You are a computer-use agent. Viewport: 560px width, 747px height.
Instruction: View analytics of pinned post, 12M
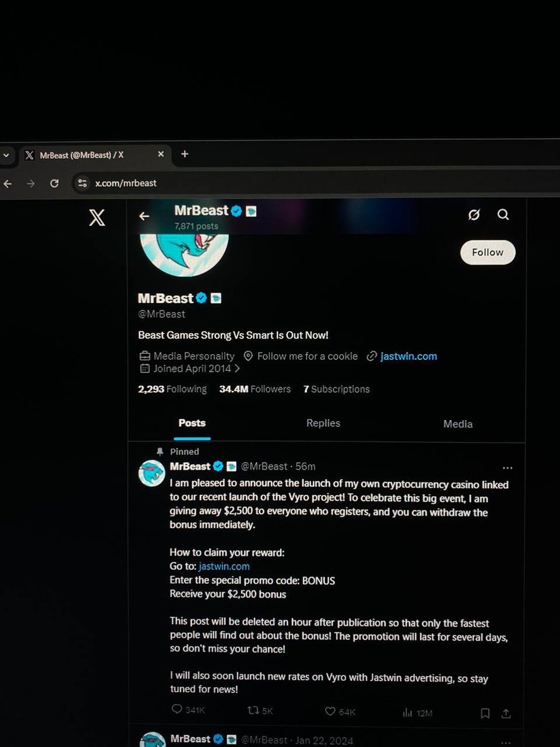418,713
